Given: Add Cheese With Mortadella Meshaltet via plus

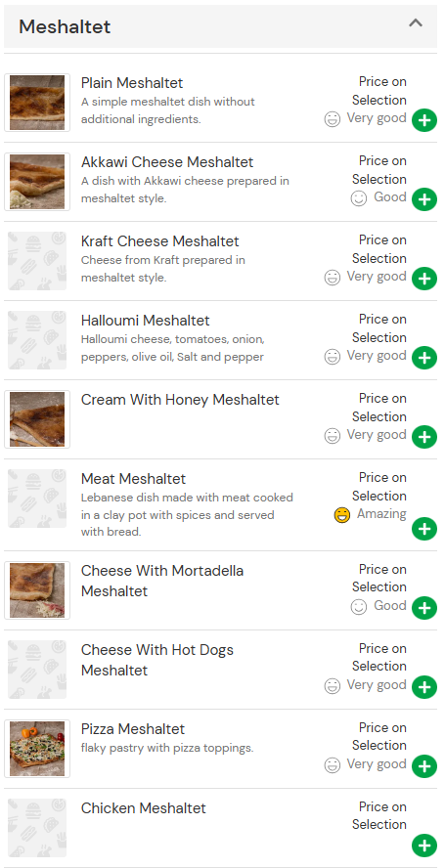Looking at the screenshot, I should click(x=423, y=608).
